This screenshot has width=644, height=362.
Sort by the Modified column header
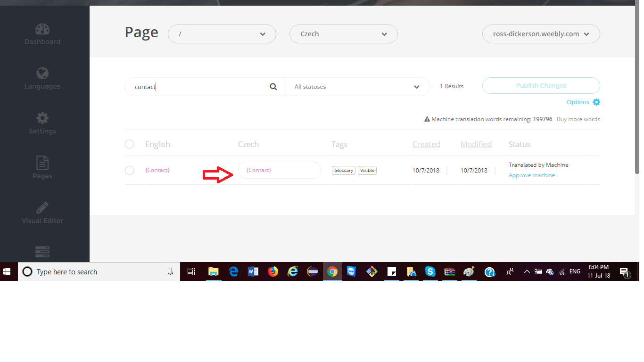point(476,144)
